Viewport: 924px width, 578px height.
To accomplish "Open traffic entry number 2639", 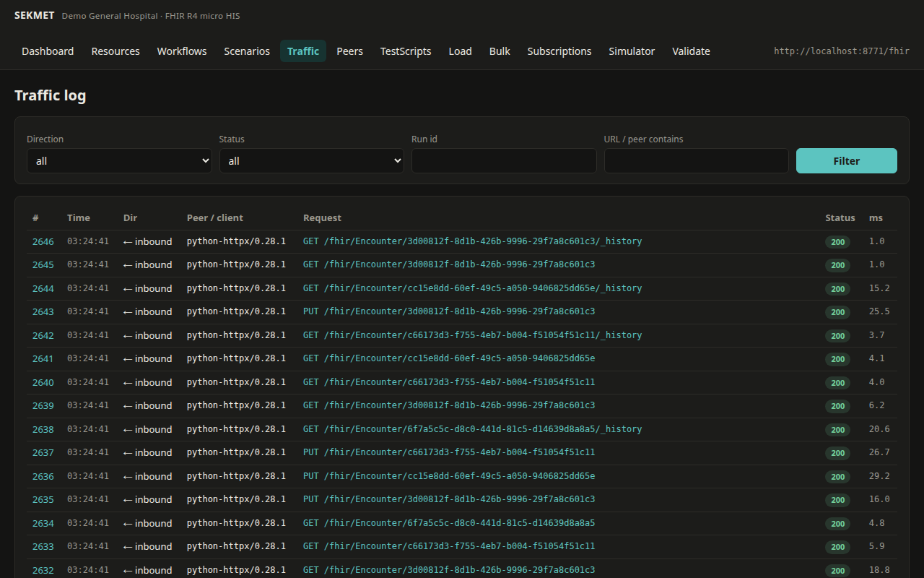I will pyautogui.click(x=43, y=405).
